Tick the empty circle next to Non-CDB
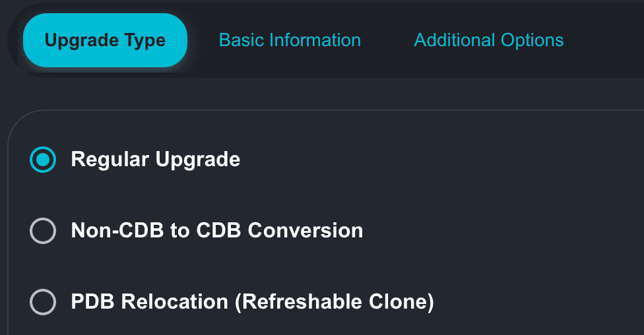644x335 pixels. tap(44, 231)
